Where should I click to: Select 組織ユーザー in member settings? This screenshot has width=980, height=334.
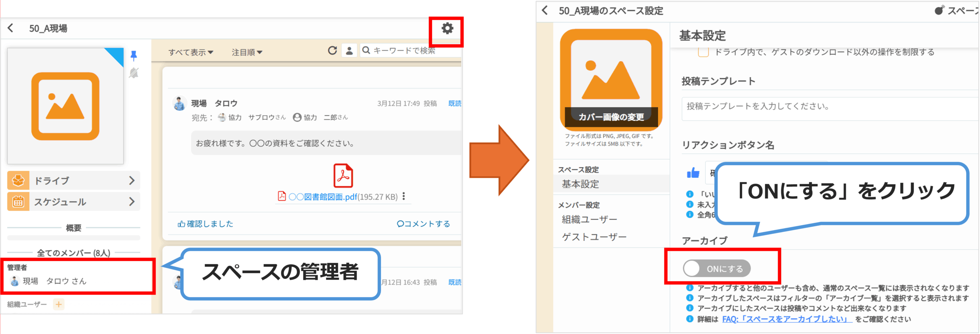pos(589,219)
